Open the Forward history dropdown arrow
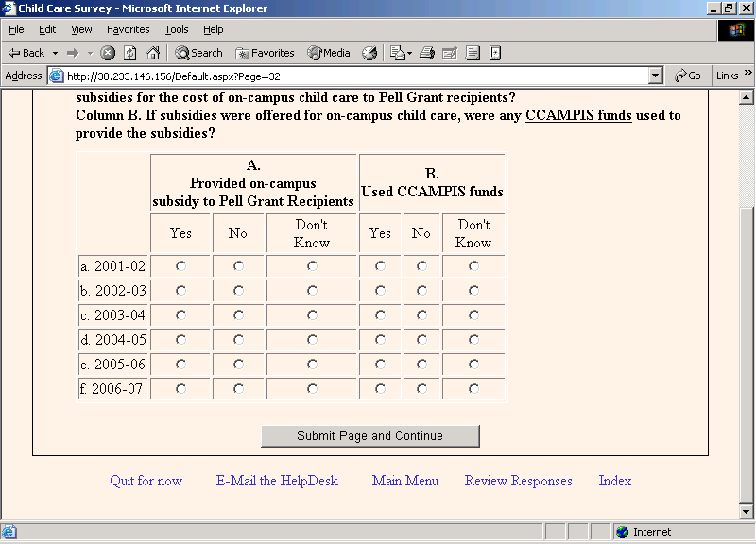This screenshot has width=756, height=544. [x=90, y=53]
